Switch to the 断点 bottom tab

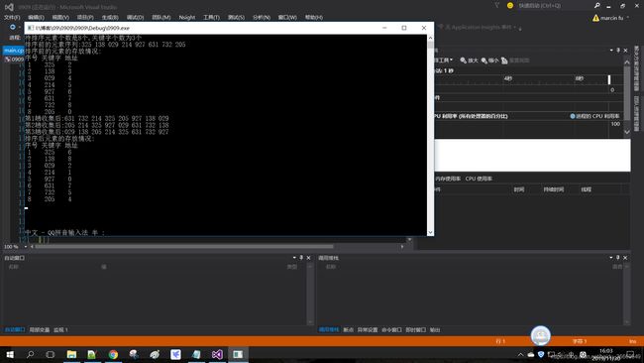point(349,329)
